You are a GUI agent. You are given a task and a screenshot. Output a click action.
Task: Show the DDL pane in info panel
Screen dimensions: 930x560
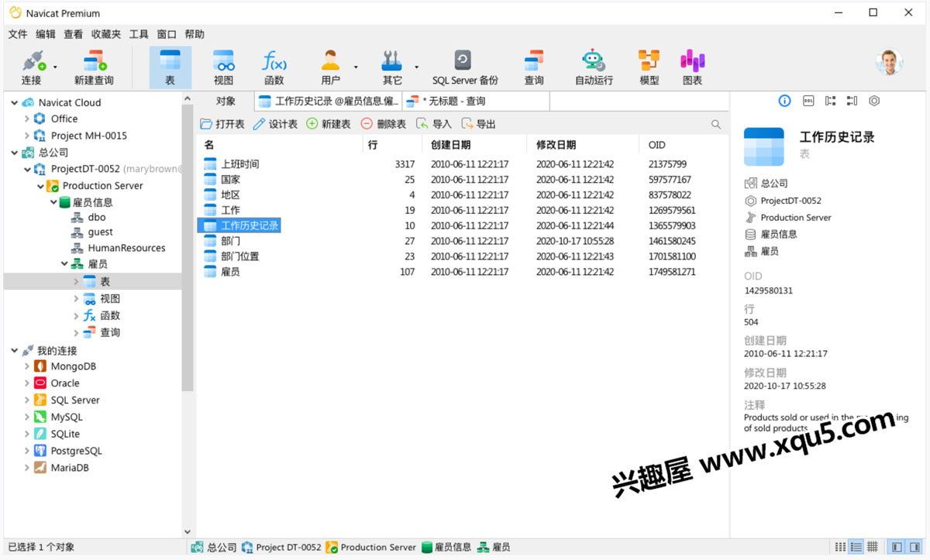tap(808, 101)
